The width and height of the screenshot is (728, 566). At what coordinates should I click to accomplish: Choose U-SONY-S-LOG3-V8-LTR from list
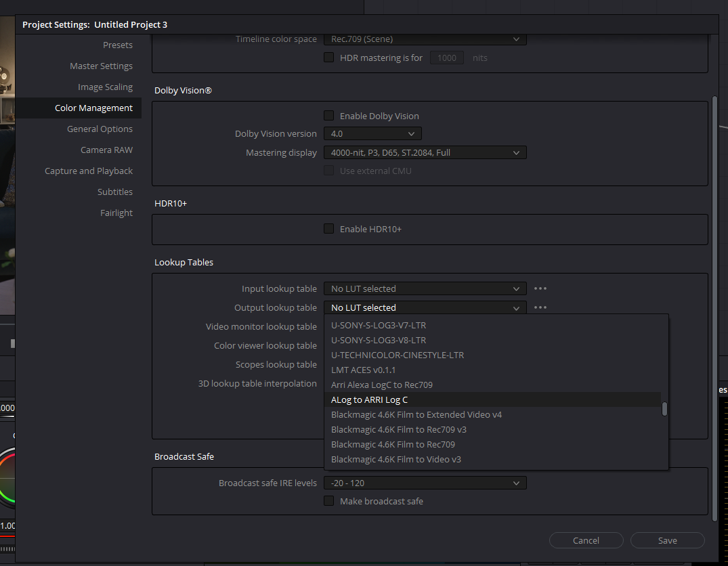(x=492, y=341)
